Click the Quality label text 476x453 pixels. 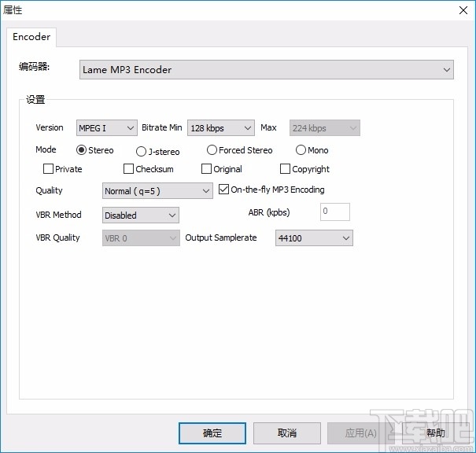pos(50,190)
